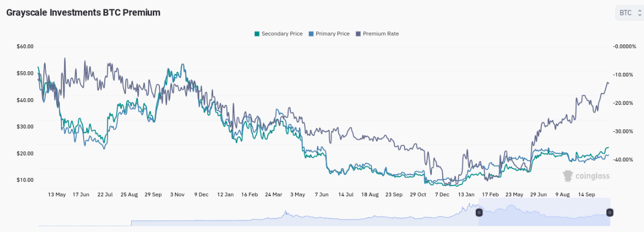644x232 pixels.
Task: Click the 7 Dec date label
Action: (x=442, y=195)
